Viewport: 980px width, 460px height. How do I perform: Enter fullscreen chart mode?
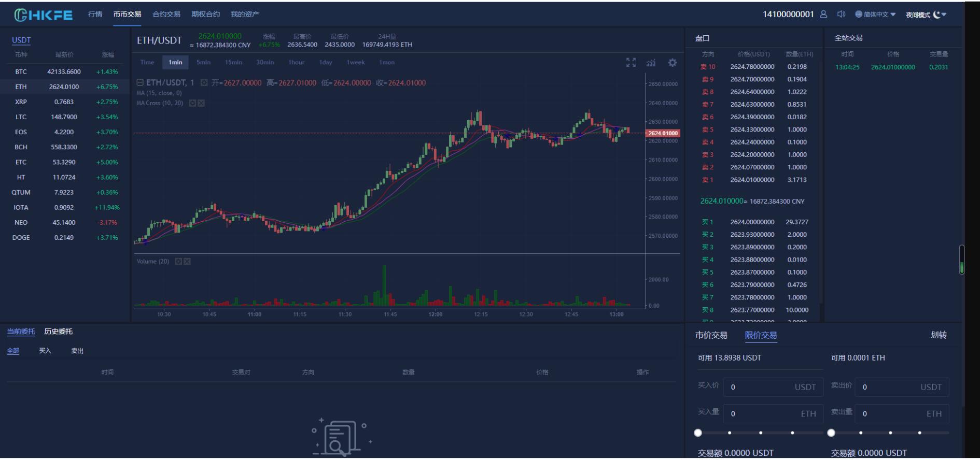[631, 63]
